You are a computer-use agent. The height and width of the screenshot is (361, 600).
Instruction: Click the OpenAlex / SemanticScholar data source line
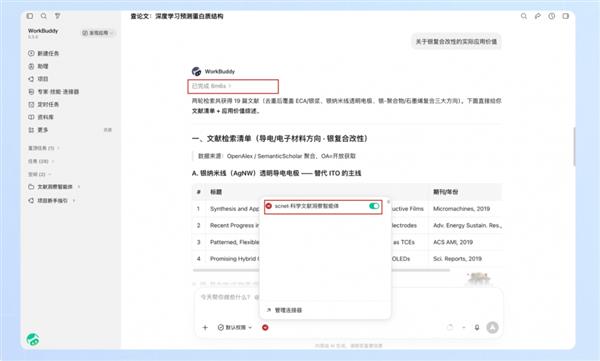[x=277, y=156]
